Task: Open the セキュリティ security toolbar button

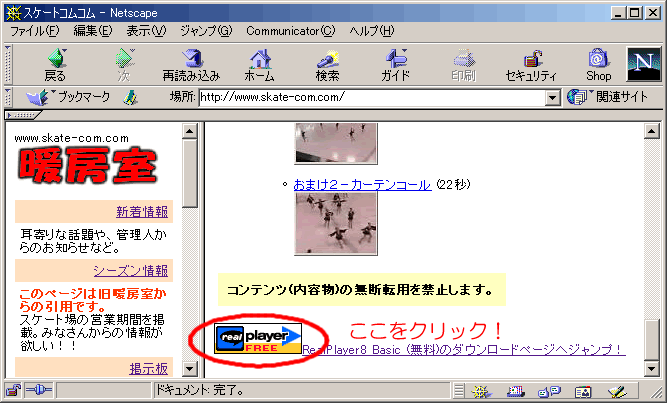Action: pyautogui.click(x=531, y=65)
